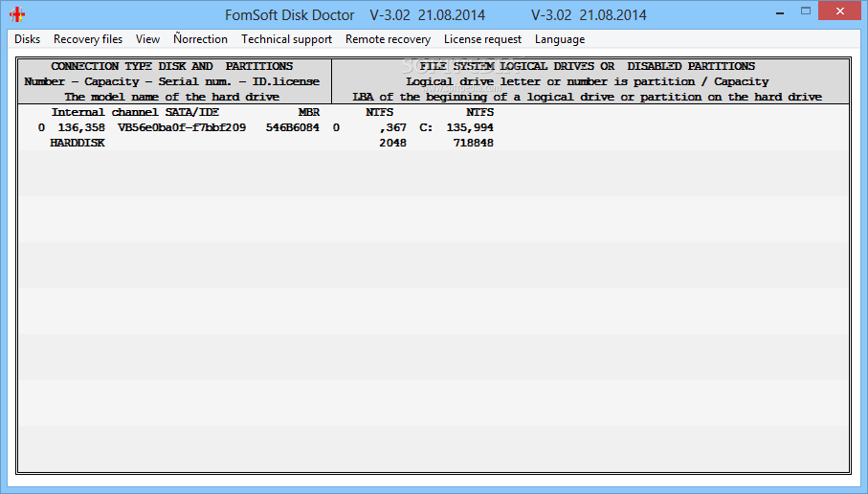
Task: Select the 'Internal channel SATA/IDE' text
Action: tap(135, 112)
